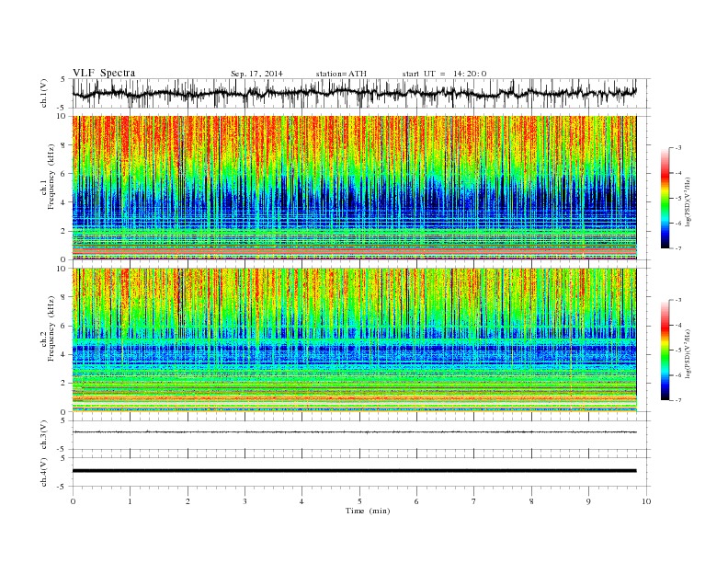Viewport: 728px width, 563px height.
Task: Click the "ch.1(V)" axis label
Action: point(44,94)
